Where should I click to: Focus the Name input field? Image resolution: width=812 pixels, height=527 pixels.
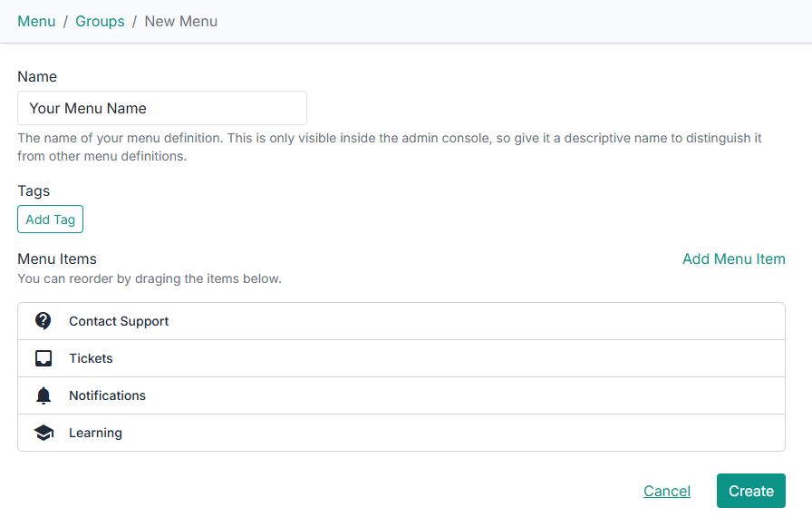(162, 108)
